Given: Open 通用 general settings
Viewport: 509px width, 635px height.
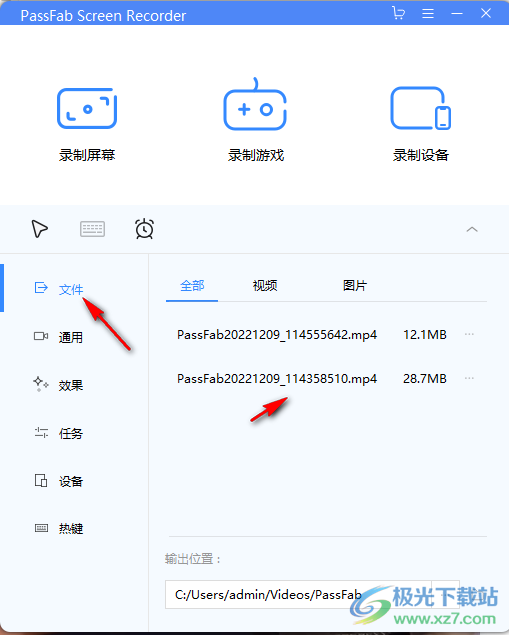Looking at the screenshot, I should click(71, 337).
